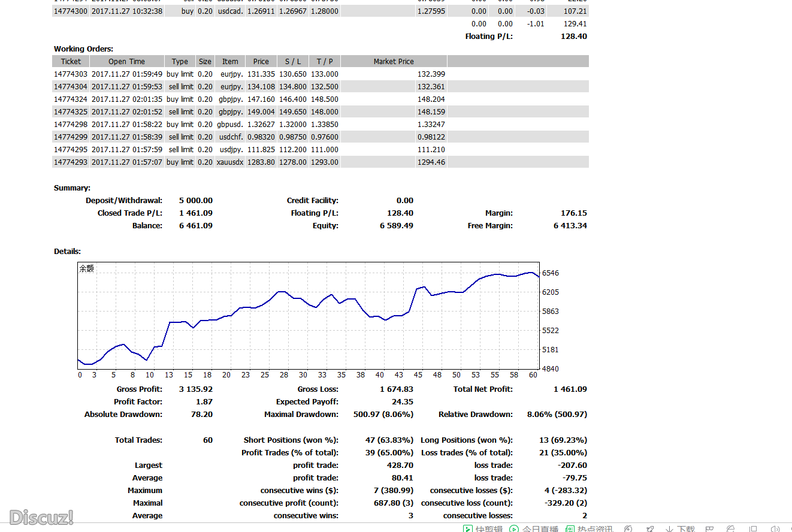The image size is (792, 532).
Task: Click market price 132.399
Action: (x=431, y=74)
